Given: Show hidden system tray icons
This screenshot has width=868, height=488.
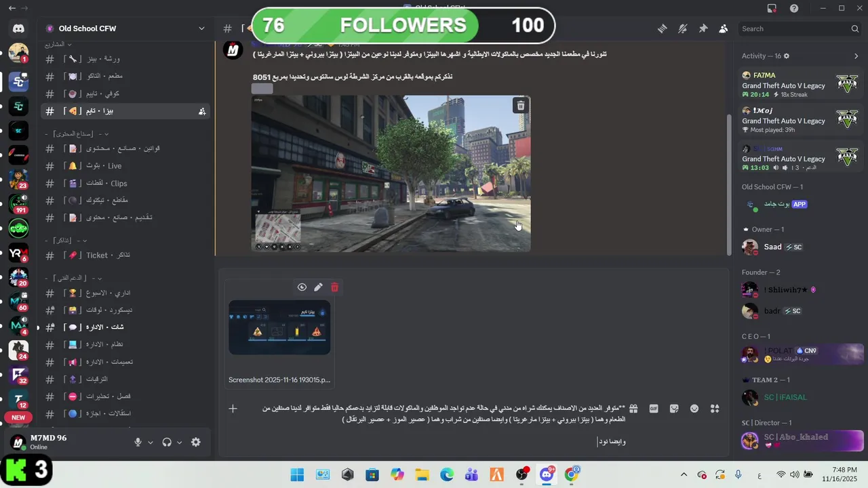Looking at the screenshot, I should coord(684,474).
